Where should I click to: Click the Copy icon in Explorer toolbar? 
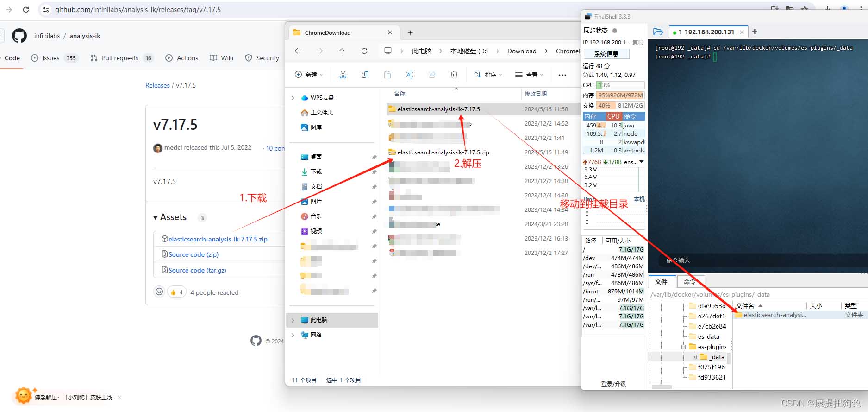click(x=365, y=75)
